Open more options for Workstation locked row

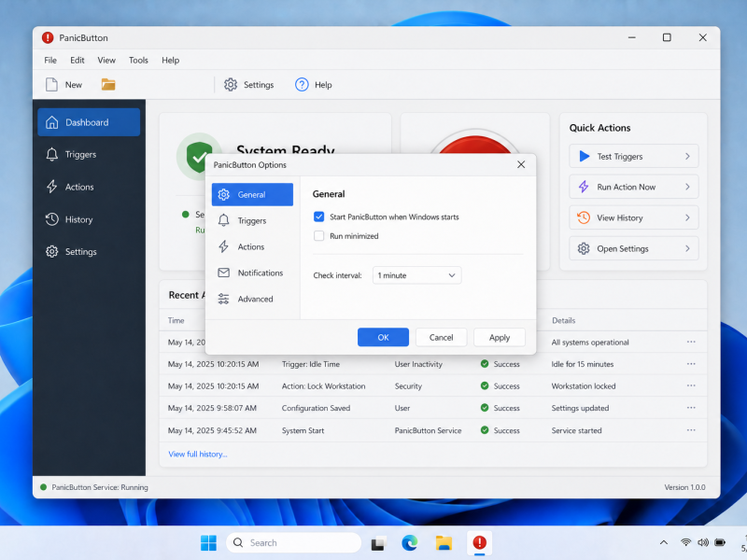click(x=691, y=385)
